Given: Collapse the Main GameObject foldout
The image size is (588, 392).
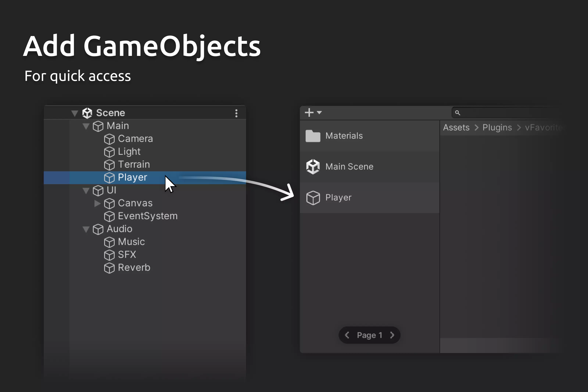Looking at the screenshot, I should coord(86,126).
